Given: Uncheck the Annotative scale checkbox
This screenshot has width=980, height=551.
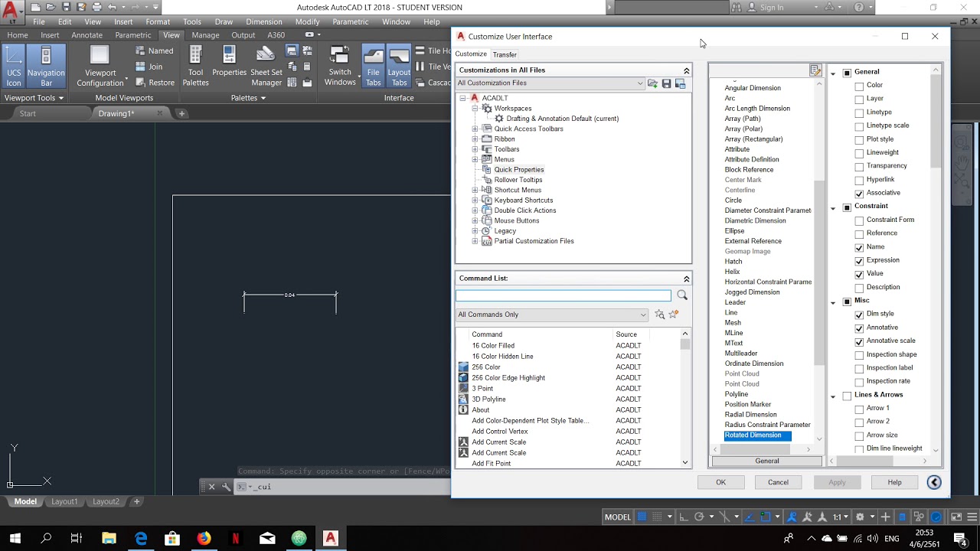Looking at the screenshot, I should [x=859, y=341].
